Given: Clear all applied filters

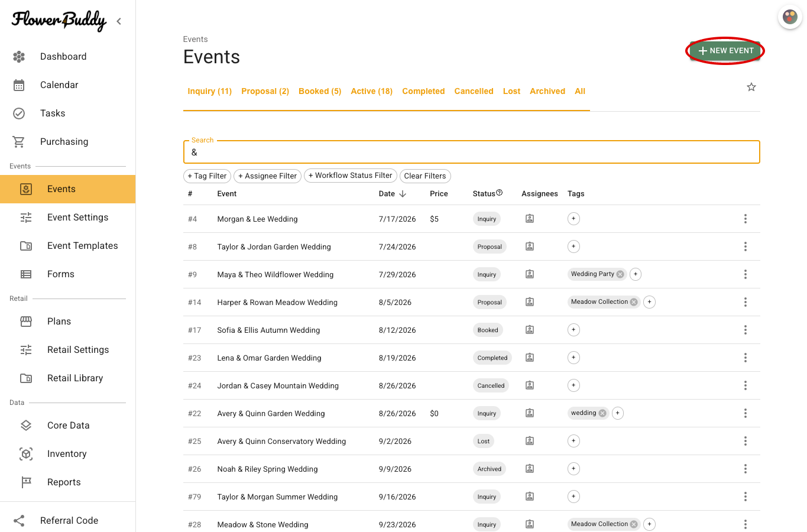Looking at the screenshot, I should coord(425,176).
